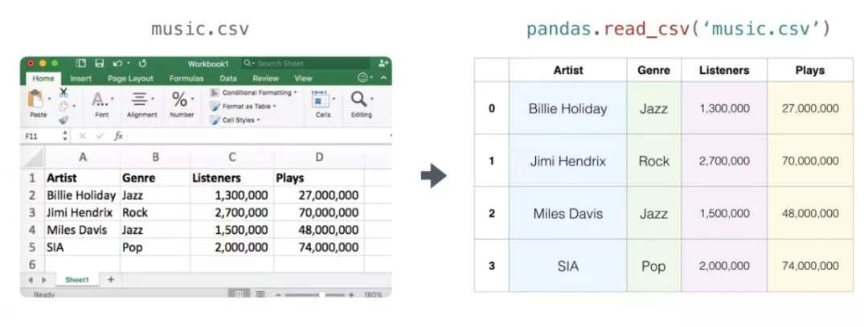
Task: Select the Sheet1 sheet tab
Action: [x=76, y=280]
